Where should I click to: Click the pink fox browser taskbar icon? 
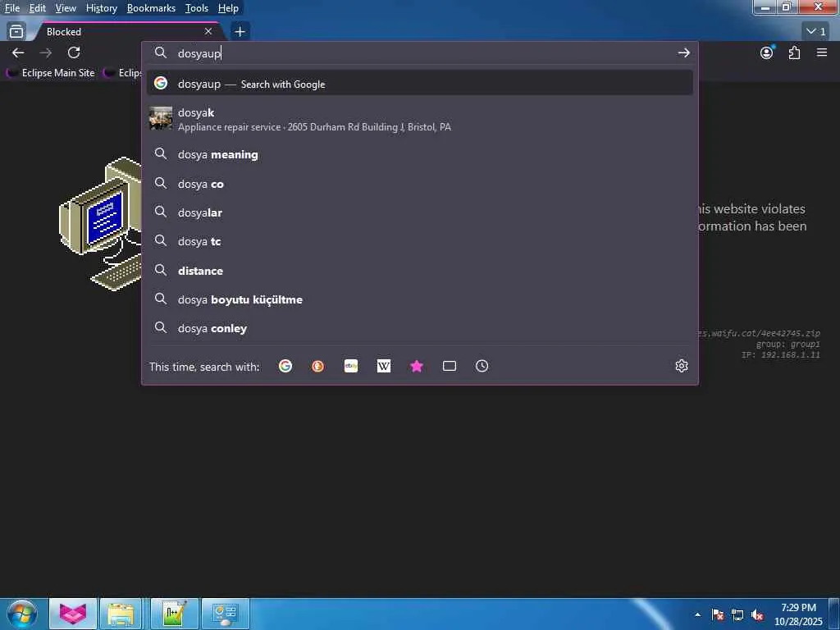pyautogui.click(x=73, y=614)
